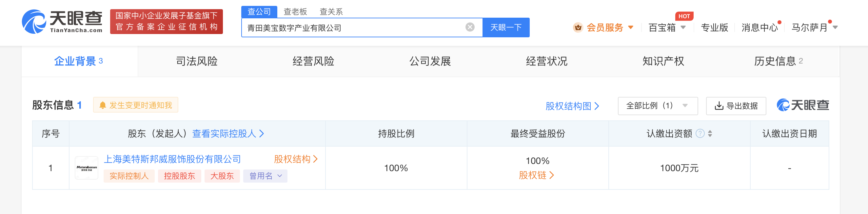Click the 1000万元 cell

679,168
